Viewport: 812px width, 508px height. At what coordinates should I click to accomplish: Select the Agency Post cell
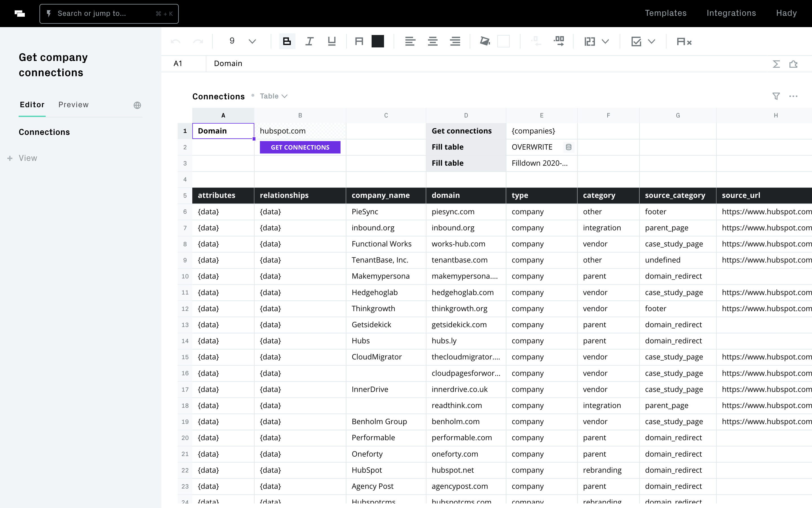(386, 487)
